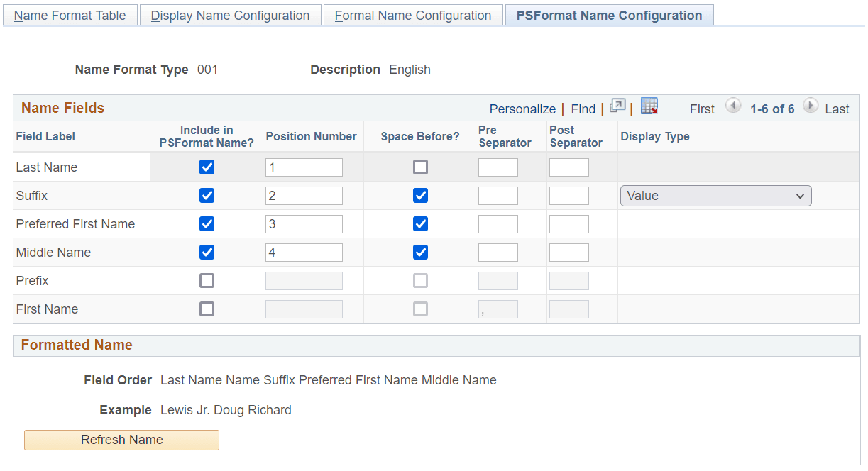Click the download to Excel grid icon

(649, 106)
